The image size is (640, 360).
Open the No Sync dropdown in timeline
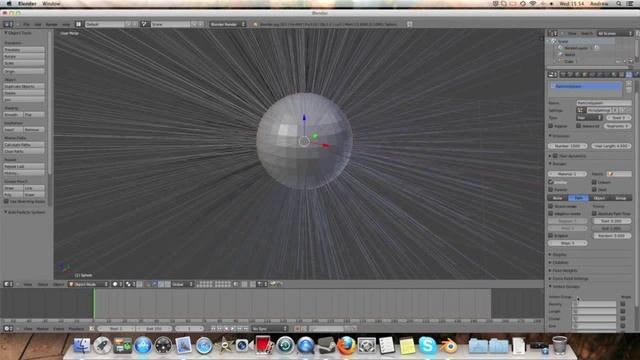click(269, 329)
